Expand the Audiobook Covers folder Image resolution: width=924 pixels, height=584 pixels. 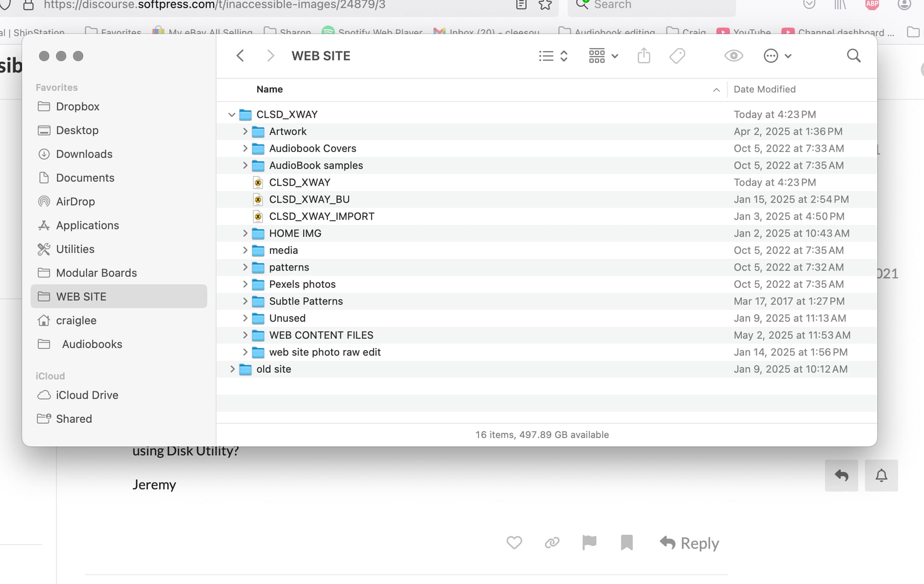(x=245, y=148)
